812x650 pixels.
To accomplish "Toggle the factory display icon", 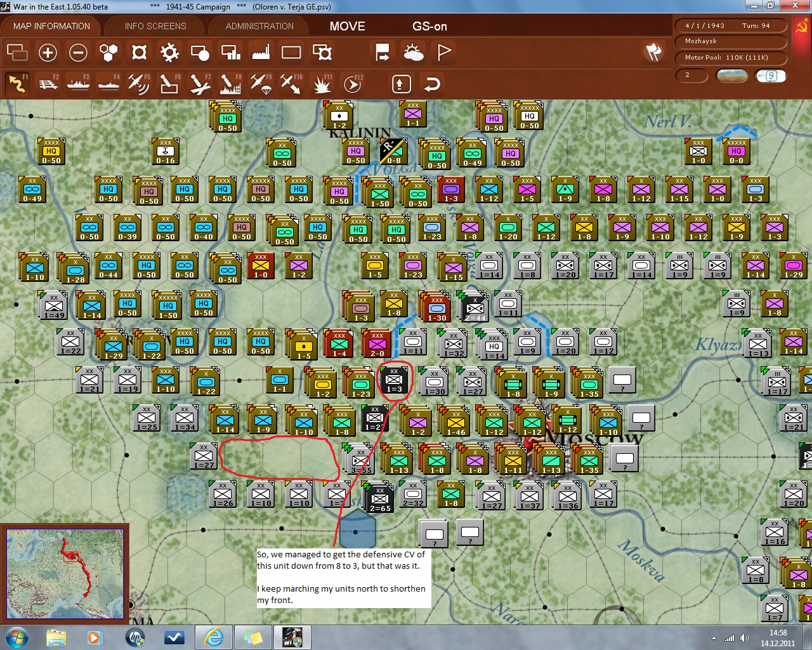I will 261,52.
